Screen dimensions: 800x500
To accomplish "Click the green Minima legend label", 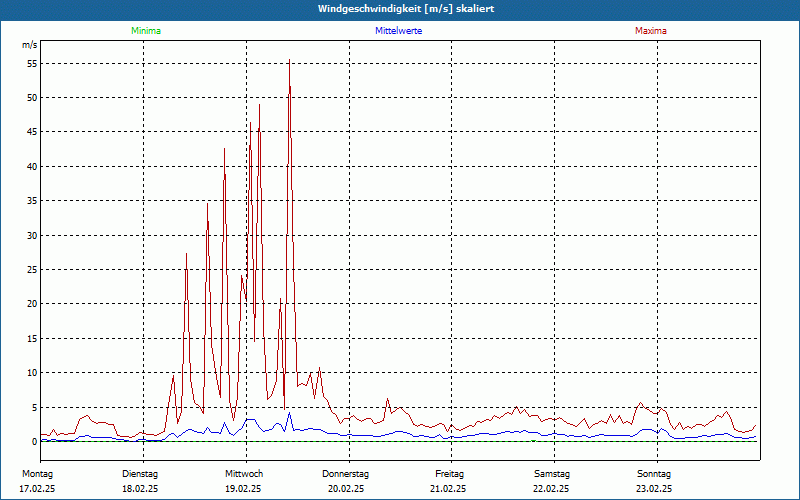I will (x=146, y=31).
